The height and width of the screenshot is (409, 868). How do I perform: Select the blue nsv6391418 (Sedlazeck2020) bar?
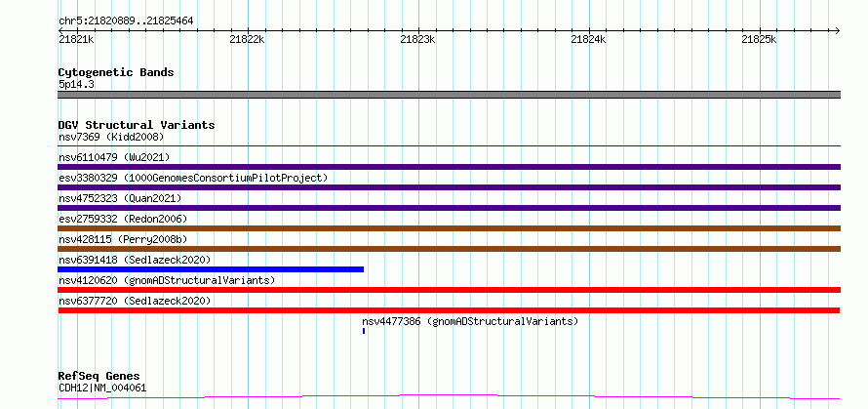pos(211,269)
